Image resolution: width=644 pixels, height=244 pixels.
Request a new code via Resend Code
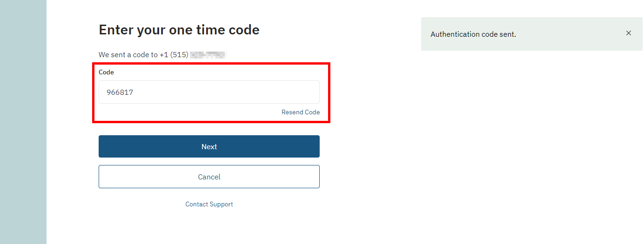[x=301, y=112]
